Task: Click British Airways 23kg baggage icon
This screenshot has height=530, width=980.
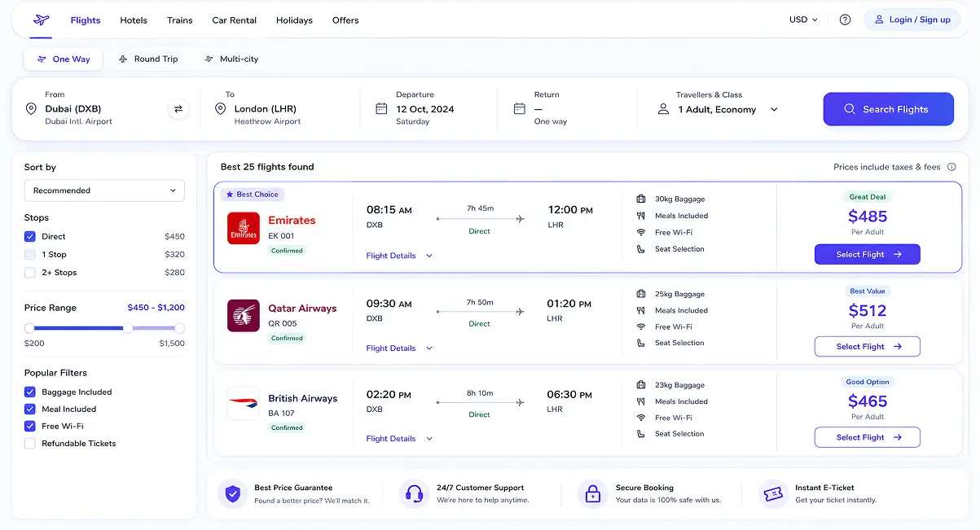Action: click(641, 385)
